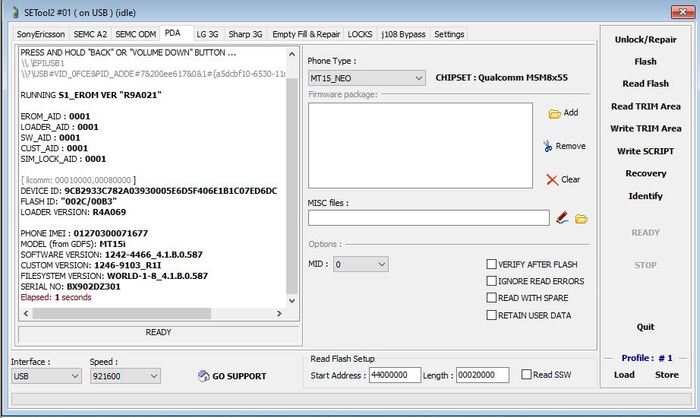
Task: Click the Identify button
Action: (646, 196)
